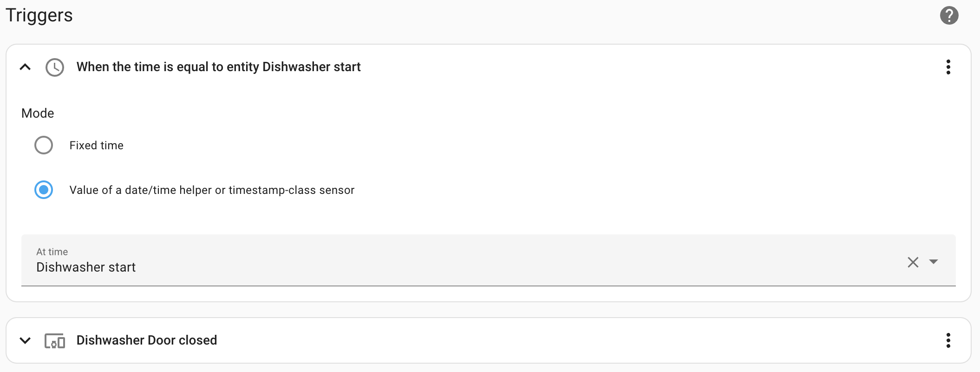
Task: Click the time equals Dishwasher start heading
Action: click(x=218, y=67)
